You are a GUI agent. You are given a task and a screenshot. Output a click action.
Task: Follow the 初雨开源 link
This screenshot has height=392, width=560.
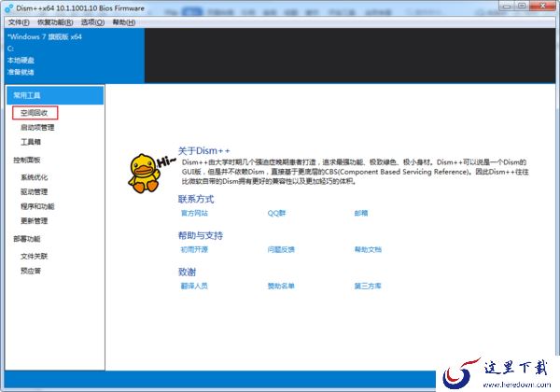[194, 249]
